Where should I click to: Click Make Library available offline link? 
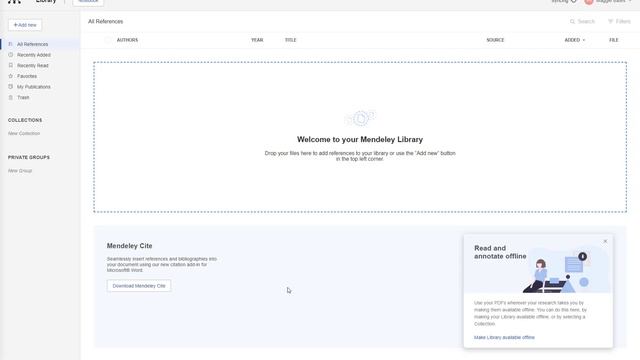click(504, 338)
